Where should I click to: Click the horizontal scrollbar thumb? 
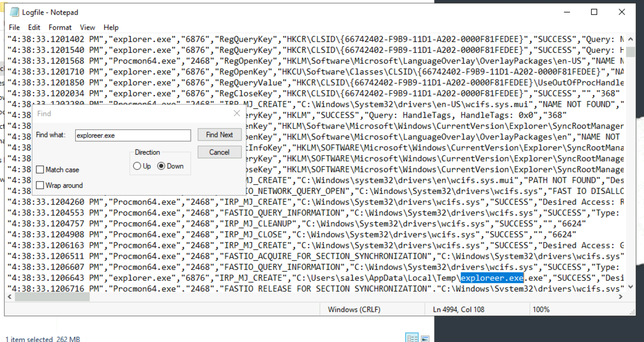[52, 297]
